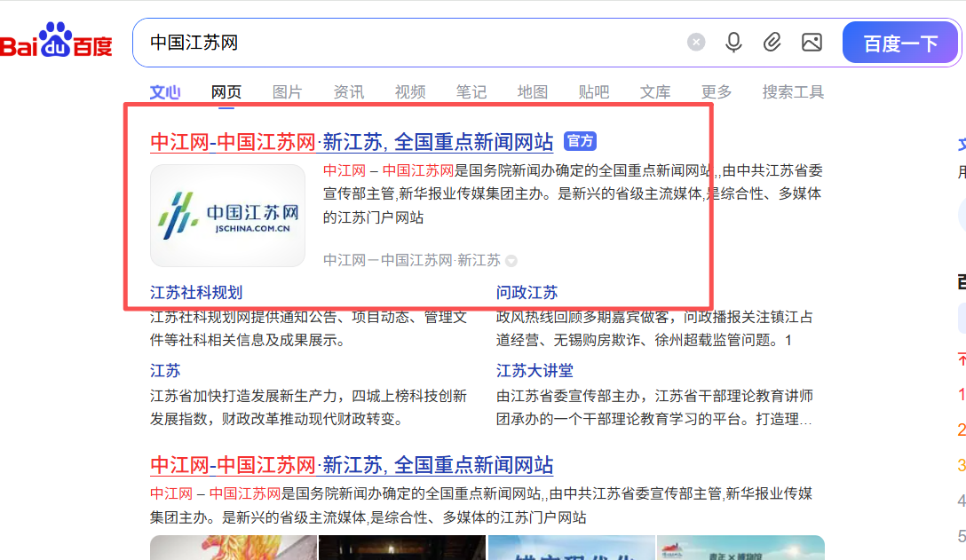The width and height of the screenshot is (966, 560).
Task: Clear the search box using the X icon
Action: click(695, 42)
